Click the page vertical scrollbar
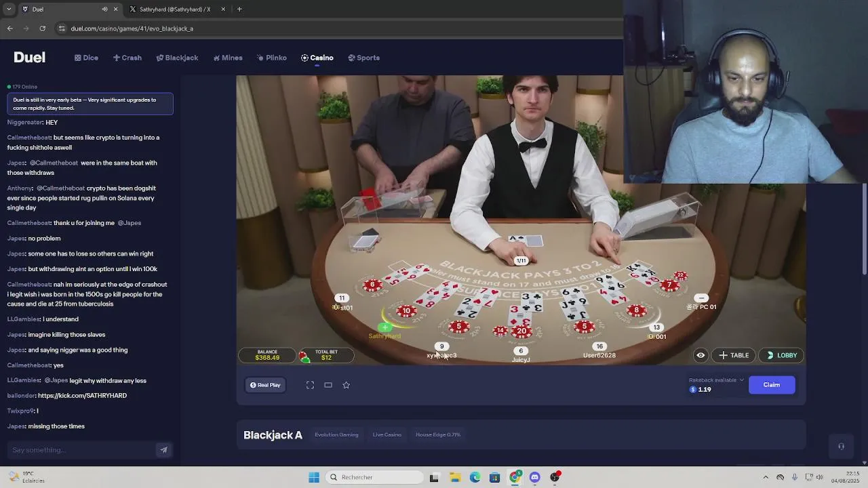Screen dimensions: 868x488 pos(865,230)
